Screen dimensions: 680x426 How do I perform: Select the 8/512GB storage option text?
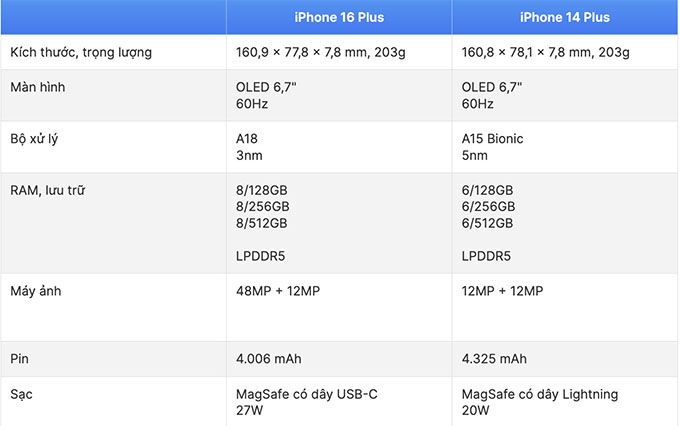click(262, 223)
